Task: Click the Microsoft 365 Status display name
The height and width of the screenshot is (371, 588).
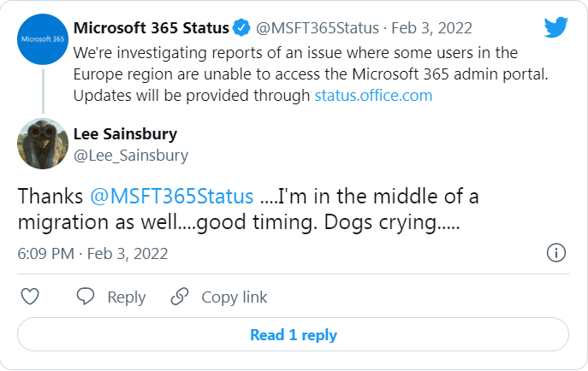Action: (x=151, y=30)
